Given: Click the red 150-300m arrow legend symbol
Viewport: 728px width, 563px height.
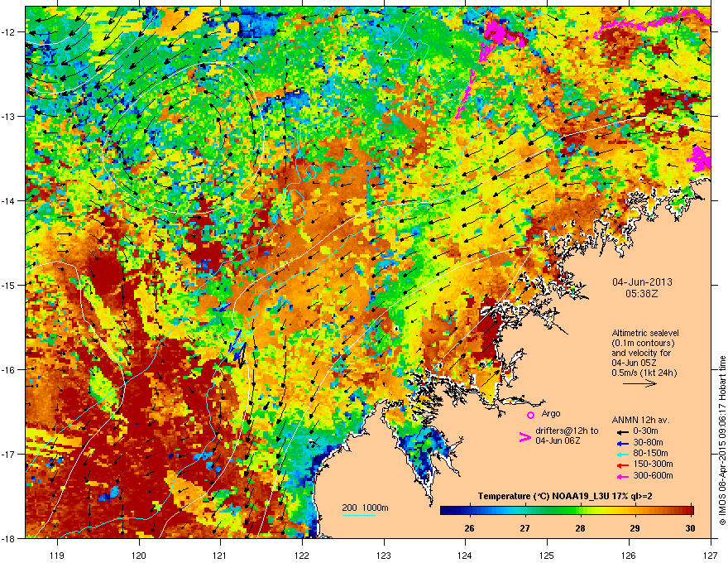Looking at the screenshot, I should (x=623, y=464).
